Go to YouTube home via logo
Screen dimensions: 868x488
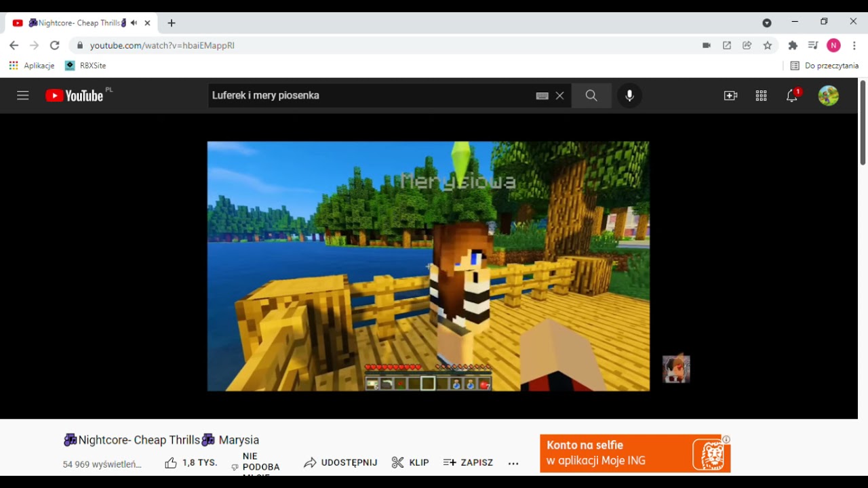pyautogui.click(x=75, y=96)
